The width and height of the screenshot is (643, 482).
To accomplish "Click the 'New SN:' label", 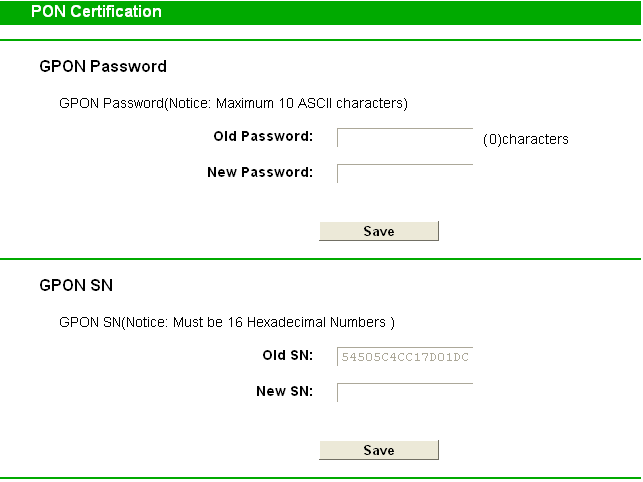I will click(x=284, y=391).
